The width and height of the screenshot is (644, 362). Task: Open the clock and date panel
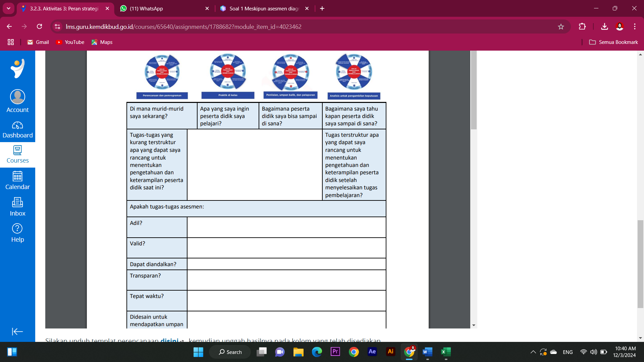coord(625,352)
